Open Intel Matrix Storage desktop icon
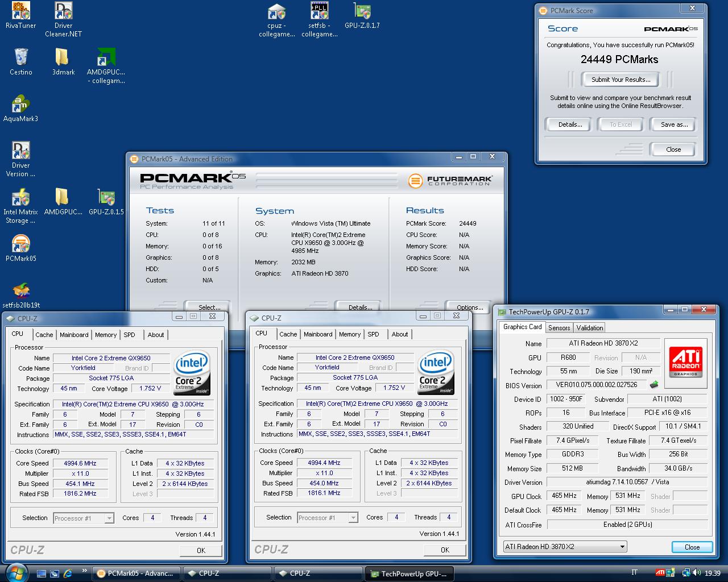This screenshot has height=582, width=728. coord(21,197)
